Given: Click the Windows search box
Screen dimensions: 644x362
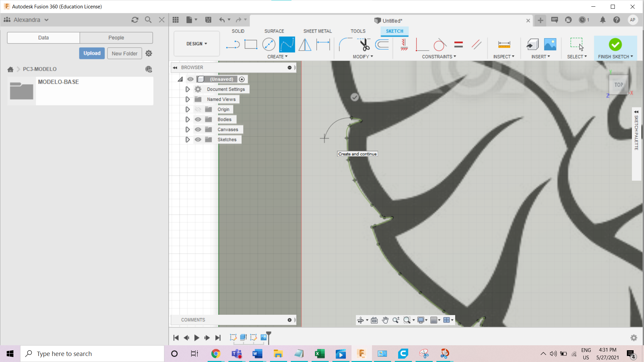Looking at the screenshot, I should click(x=92, y=354).
